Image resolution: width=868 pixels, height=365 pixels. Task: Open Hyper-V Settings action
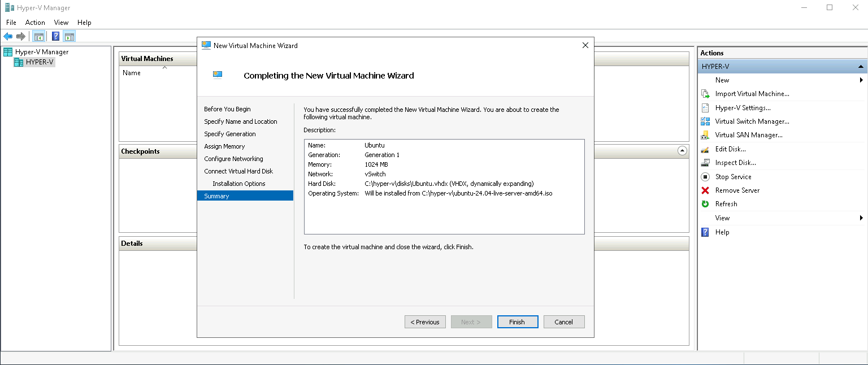click(x=743, y=108)
